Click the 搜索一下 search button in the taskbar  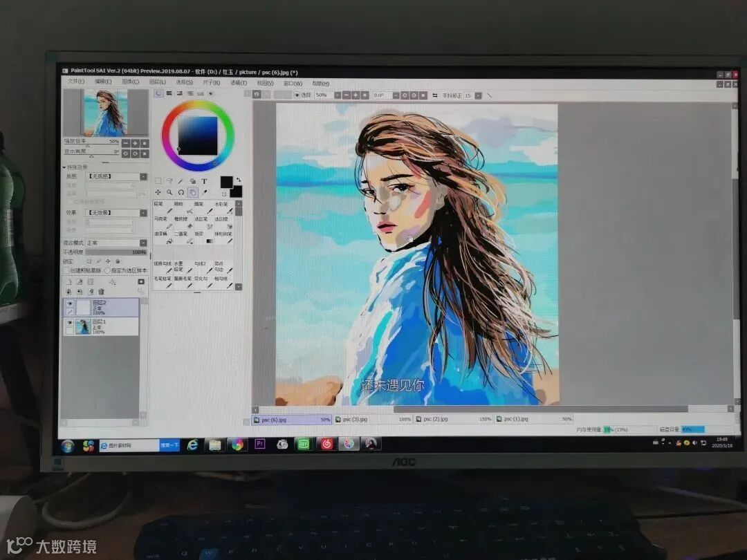click(x=169, y=445)
